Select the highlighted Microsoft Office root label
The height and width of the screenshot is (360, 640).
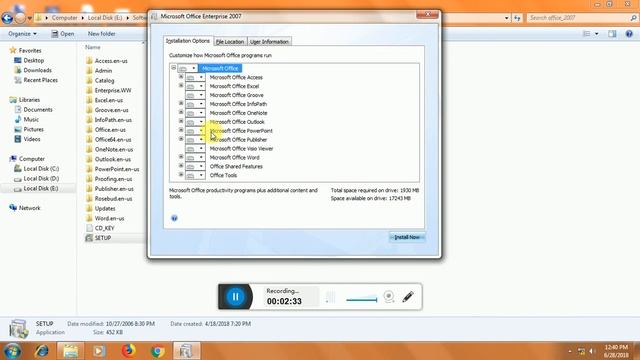coord(220,68)
